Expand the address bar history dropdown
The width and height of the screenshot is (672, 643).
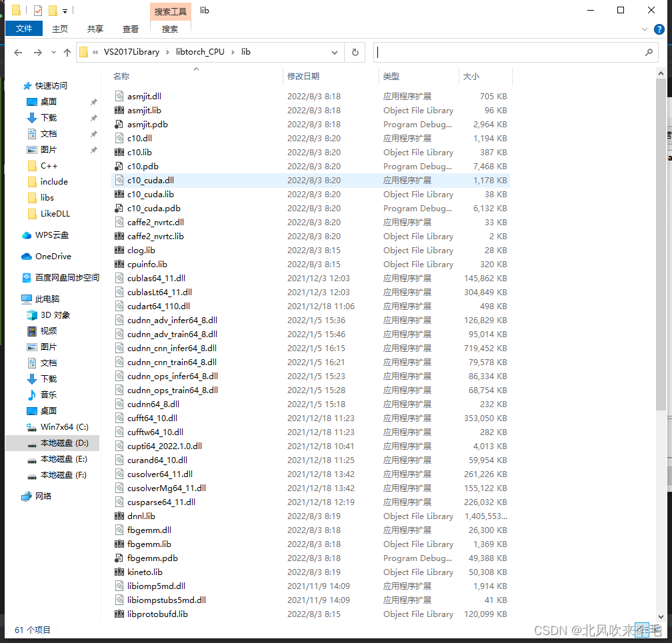tap(334, 52)
